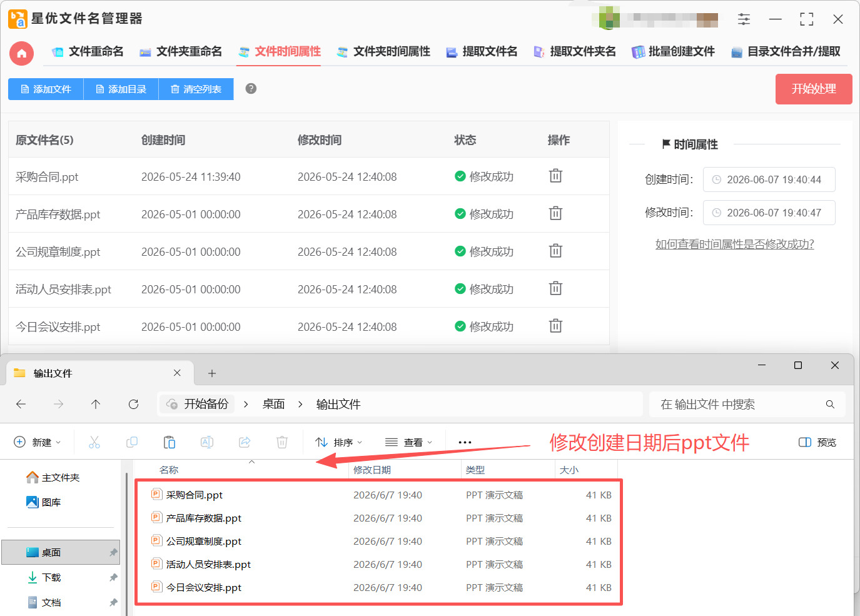The width and height of the screenshot is (860, 616).
Task: Go up one folder level in Explorer
Action: pyautogui.click(x=96, y=405)
